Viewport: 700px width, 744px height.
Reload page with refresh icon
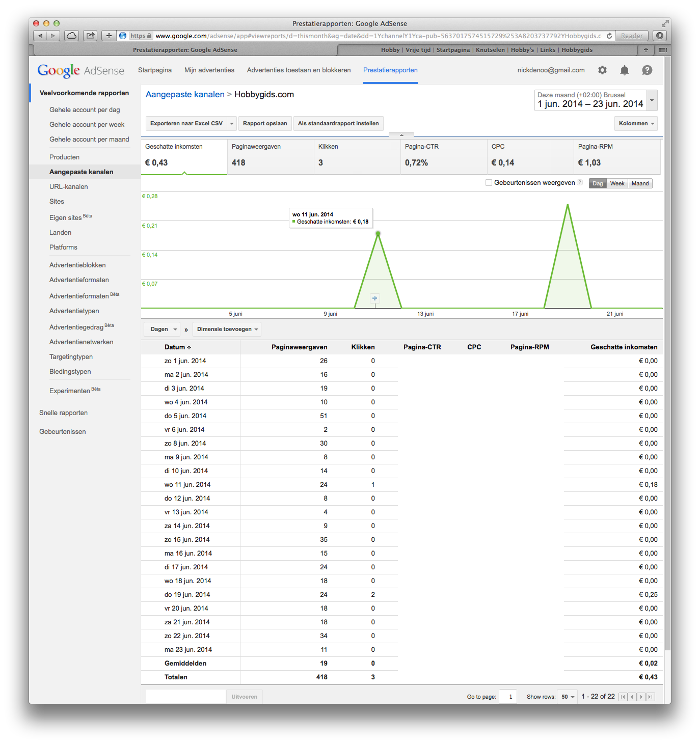click(x=609, y=36)
